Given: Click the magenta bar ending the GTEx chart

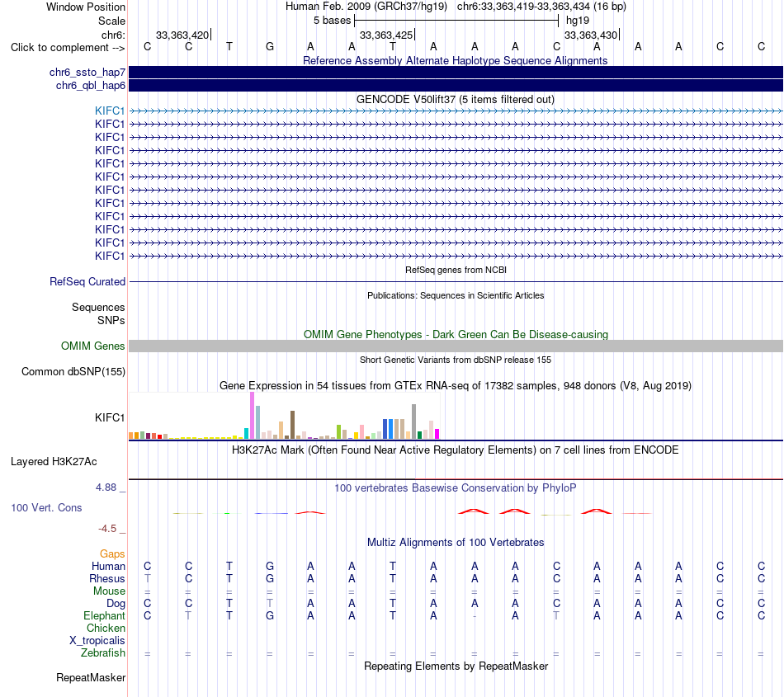Looking at the screenshot, I should point(437,434).
